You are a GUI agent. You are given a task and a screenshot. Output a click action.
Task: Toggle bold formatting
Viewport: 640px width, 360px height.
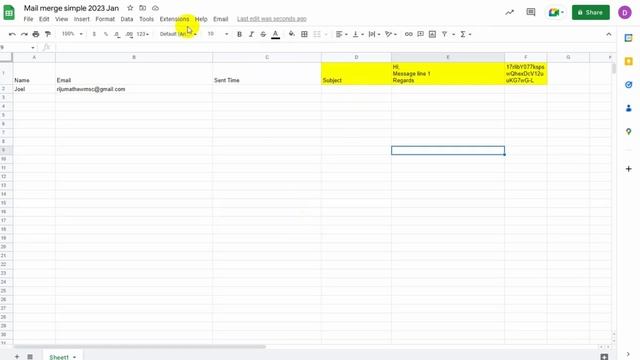tap(239, 34)
